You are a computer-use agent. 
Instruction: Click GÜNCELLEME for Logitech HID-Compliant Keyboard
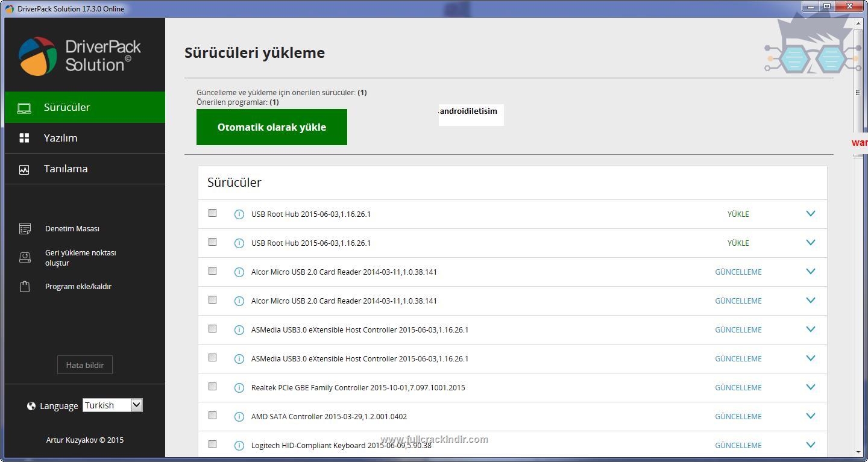(x=738, y=446)
